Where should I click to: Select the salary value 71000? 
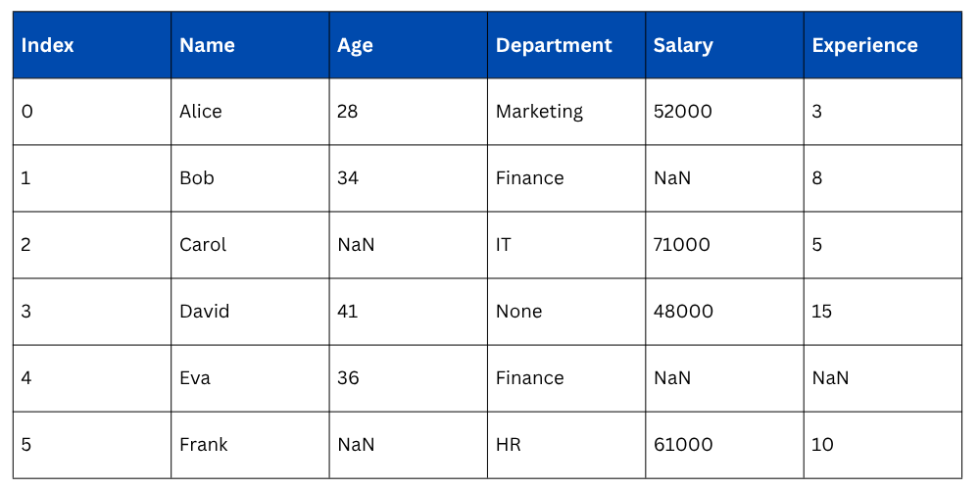(682, 245)
